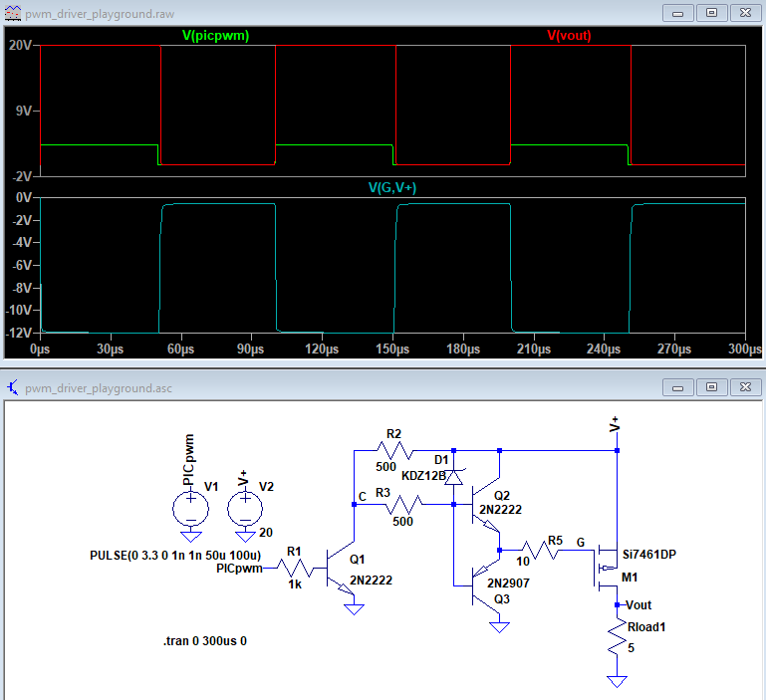Image resolution: width=766 pixels, height=700 pixels.
Task: Click the PICpwm label left of R1
Action: click(239, 569)
